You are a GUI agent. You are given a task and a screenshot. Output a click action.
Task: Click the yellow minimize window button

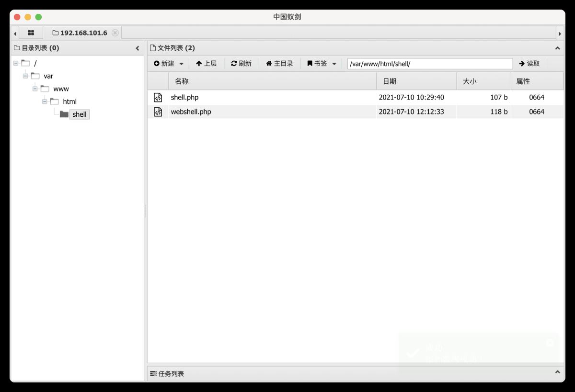[x=28, y=17]
